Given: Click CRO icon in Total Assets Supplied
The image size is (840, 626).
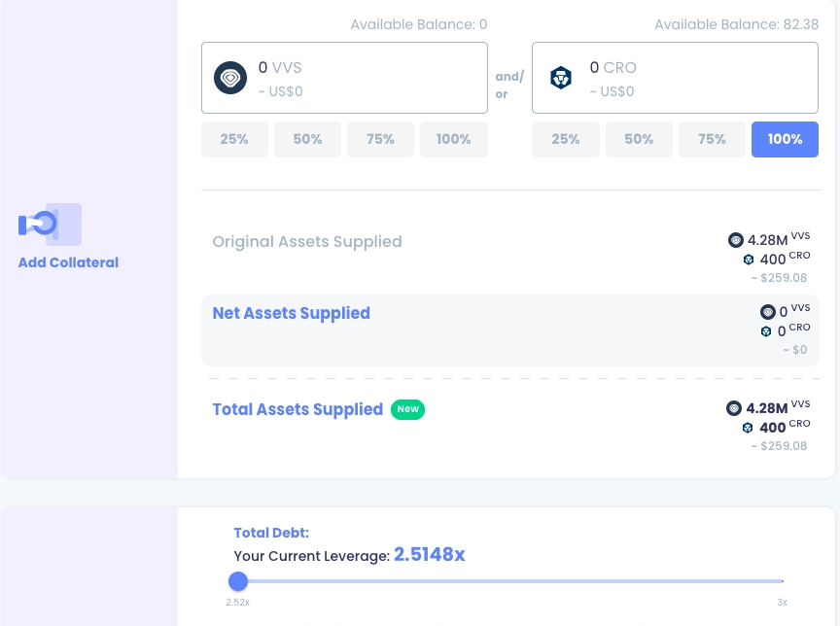Looking at the screenshot, I should point(748,428).
